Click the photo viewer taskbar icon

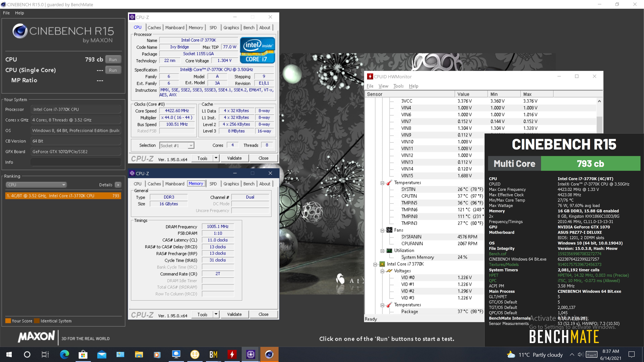[120, 354]
